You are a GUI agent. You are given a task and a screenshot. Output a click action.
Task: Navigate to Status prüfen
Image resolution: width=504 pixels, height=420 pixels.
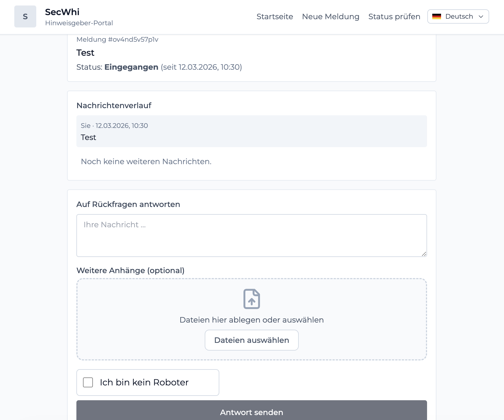click(x=394, y=16)
